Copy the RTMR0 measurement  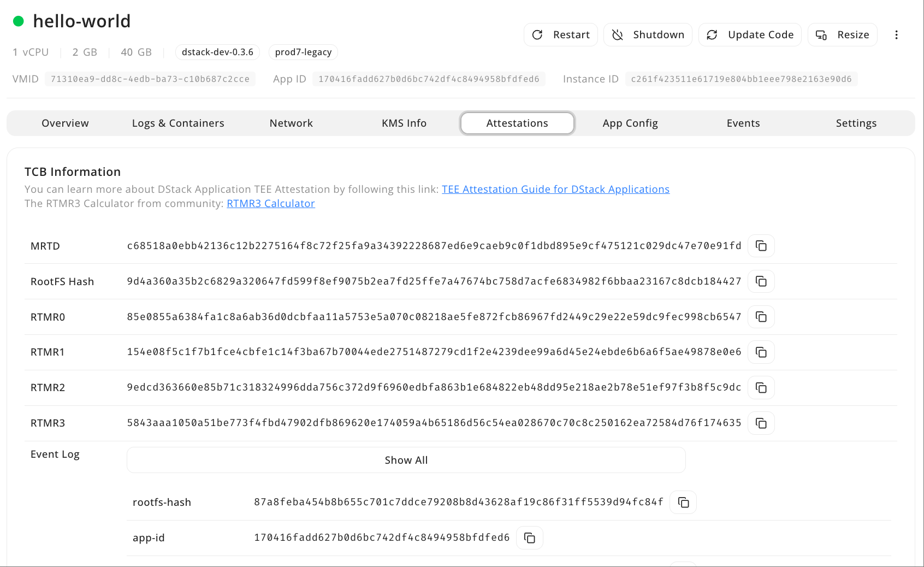pos(761,317)
